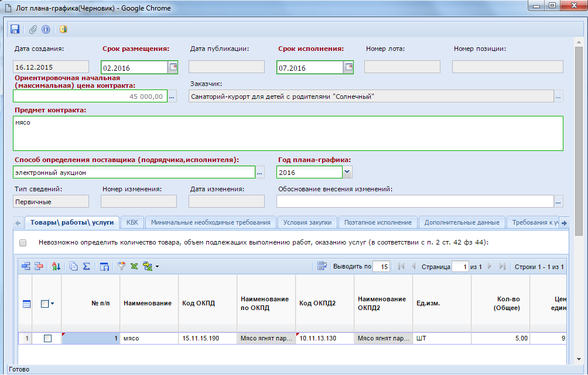The height and width of the screenshot is (375, 588).
Task: Open attachments via the paperclip icon
Action: tap(33, 29)
